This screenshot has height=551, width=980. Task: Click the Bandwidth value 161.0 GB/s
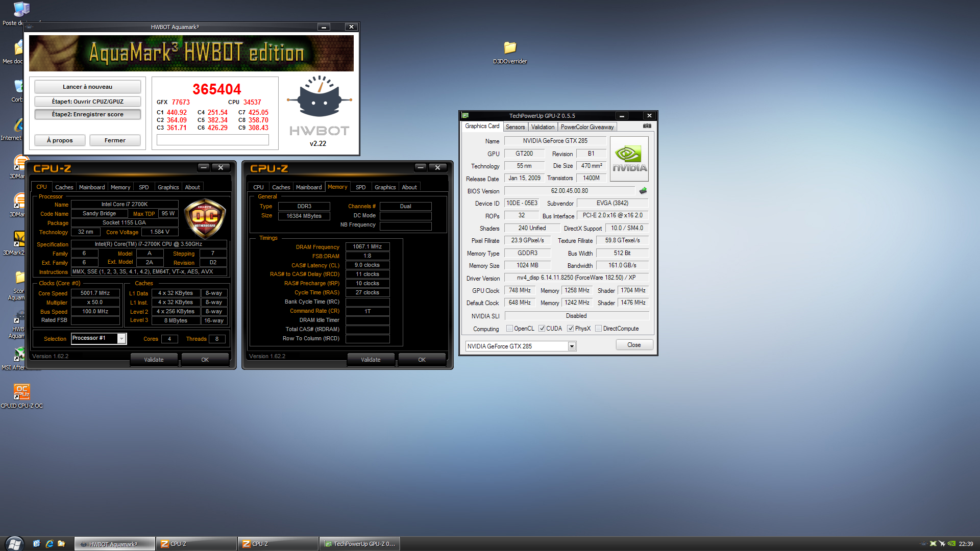pos(622,265)
